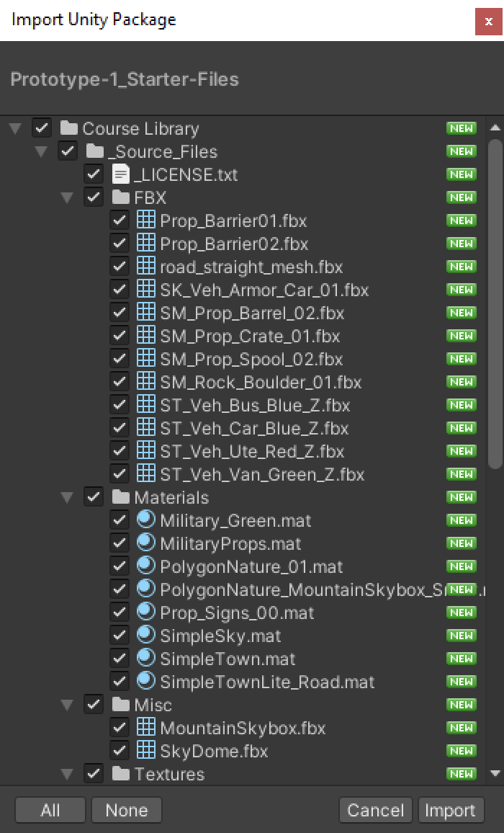Click the vertical scrollbar thumb
This screenshot has width=504, height=833.
[x=495, y=303]
